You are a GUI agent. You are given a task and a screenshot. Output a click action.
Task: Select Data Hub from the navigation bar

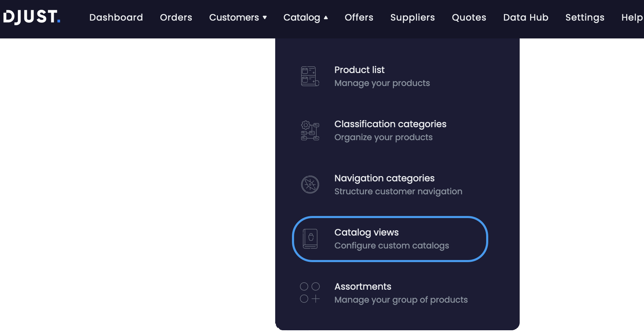pos(525,17)
